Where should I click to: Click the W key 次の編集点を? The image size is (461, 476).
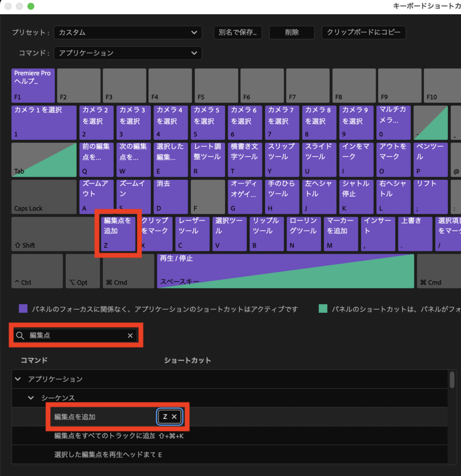134,160
